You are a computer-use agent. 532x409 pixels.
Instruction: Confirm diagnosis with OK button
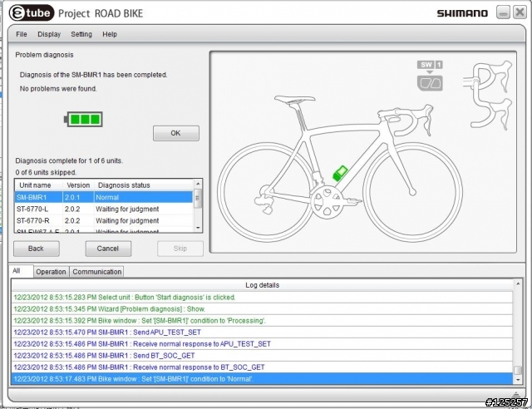[175, 133]
